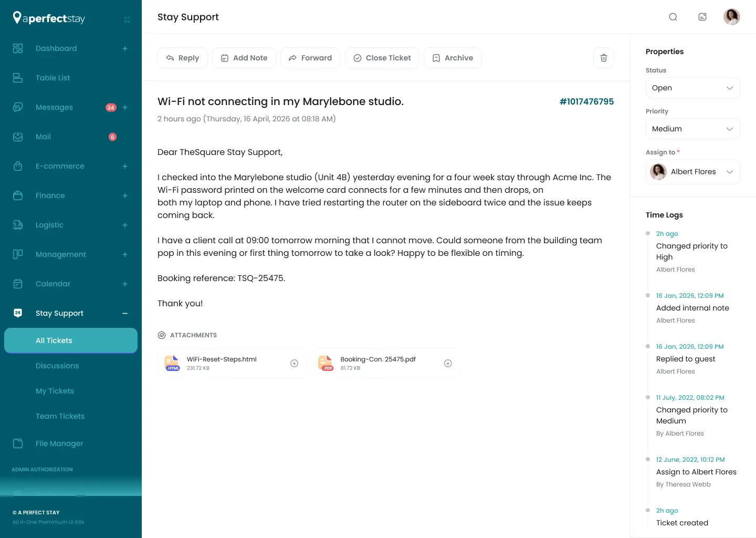Click the Finance sidebar icon
Image resolution: width=756 pixels, height=538 pixels.
(18, 195)
